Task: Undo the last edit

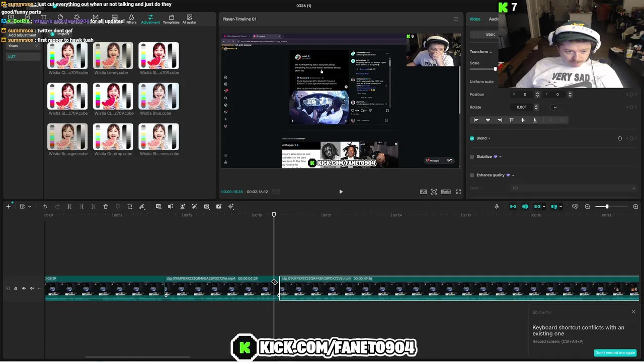Action: pyautogui.click(x=45, y=207)
